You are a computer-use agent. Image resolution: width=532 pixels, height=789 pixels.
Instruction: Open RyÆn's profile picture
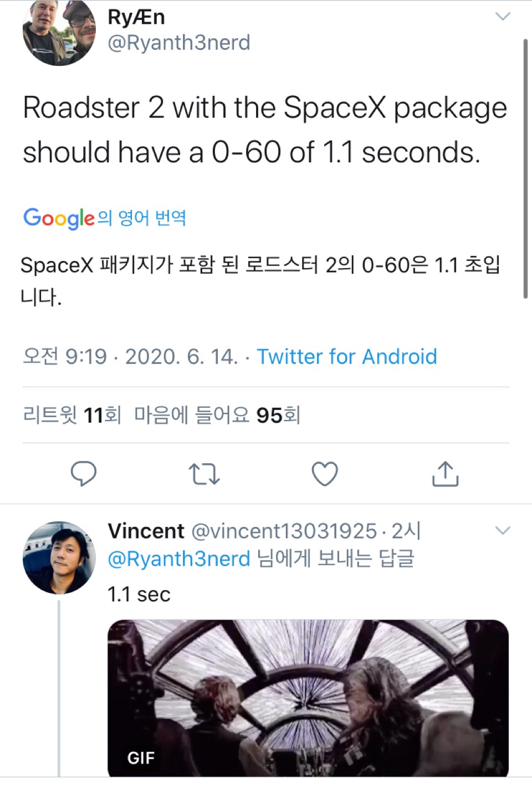59,32
